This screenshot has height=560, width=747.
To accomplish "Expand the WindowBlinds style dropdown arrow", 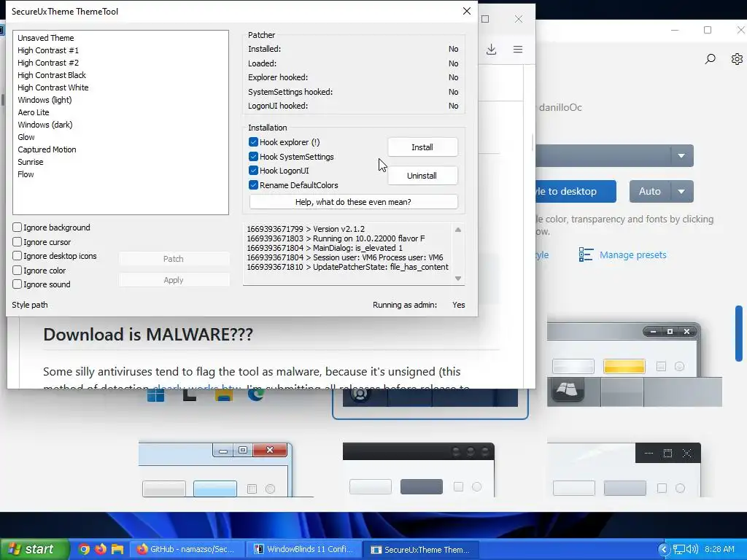I will coord(681,156).
